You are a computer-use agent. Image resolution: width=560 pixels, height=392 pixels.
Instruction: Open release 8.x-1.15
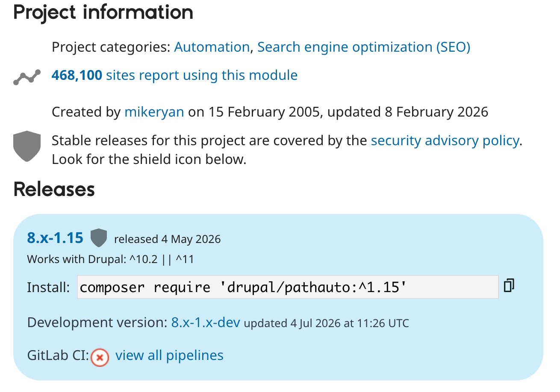pyautogui.click(x=55, y=237)
